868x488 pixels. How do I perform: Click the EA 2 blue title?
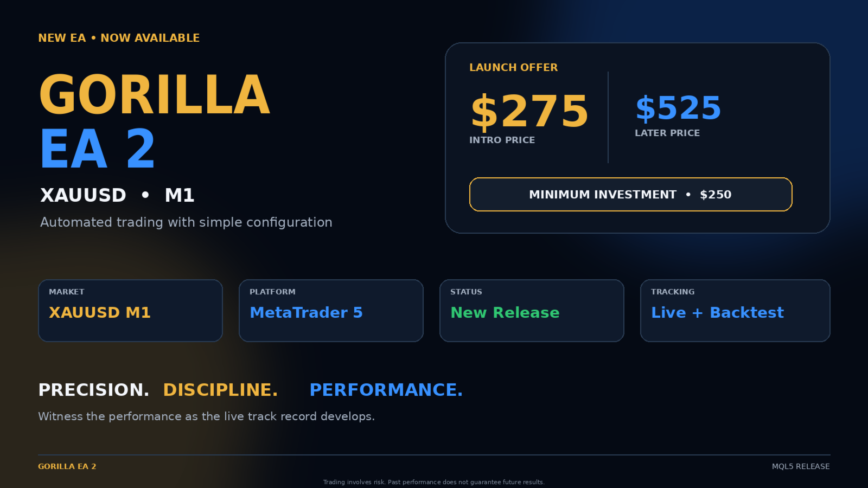(x=98, y=149)
